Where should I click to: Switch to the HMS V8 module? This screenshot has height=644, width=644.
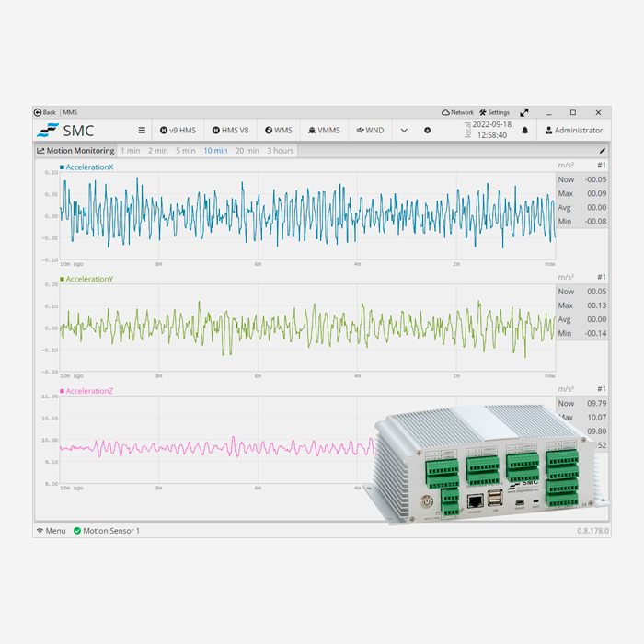[x=230, y=131]
